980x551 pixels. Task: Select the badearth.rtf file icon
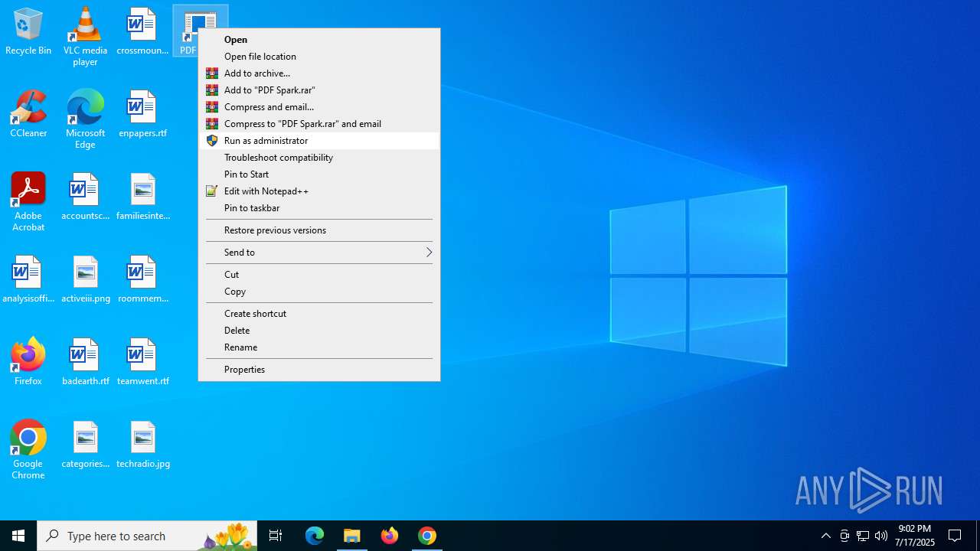pos(85,363)
